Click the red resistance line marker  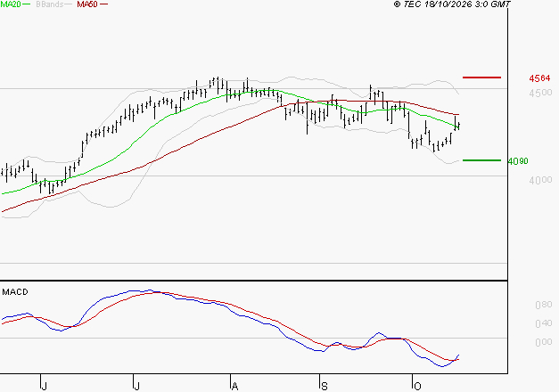pos(481,78)
